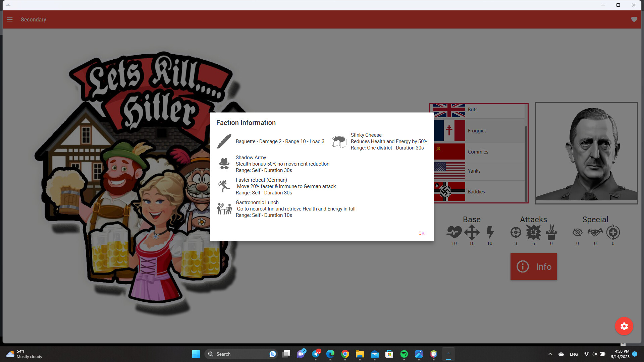Viewport: 644px width, 362px height.
Task: Open the navigation drawer menu
Action: (x=10, y=19)
